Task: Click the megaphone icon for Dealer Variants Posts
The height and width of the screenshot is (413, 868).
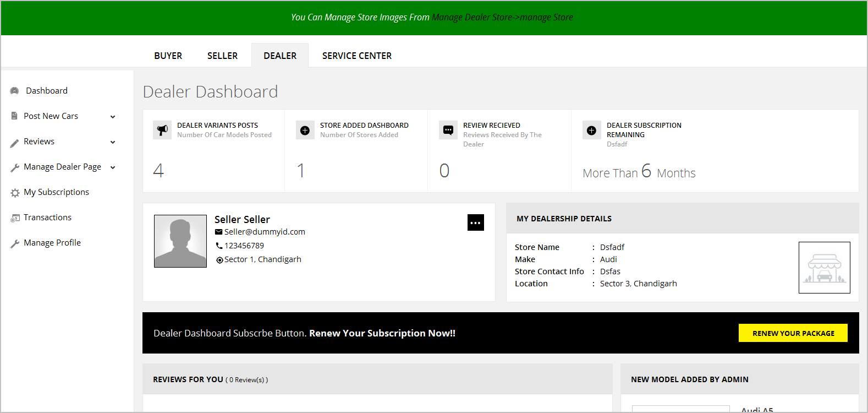Action: tap(162, 130)
